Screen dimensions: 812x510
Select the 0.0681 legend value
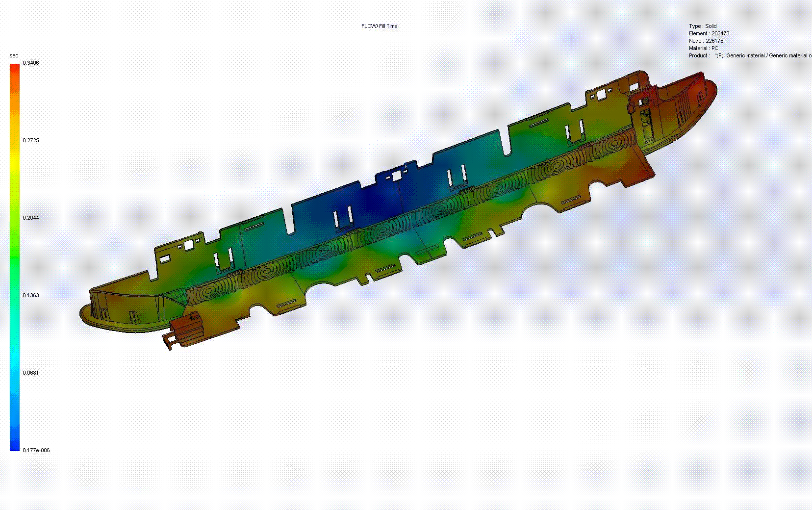[30, 373]
